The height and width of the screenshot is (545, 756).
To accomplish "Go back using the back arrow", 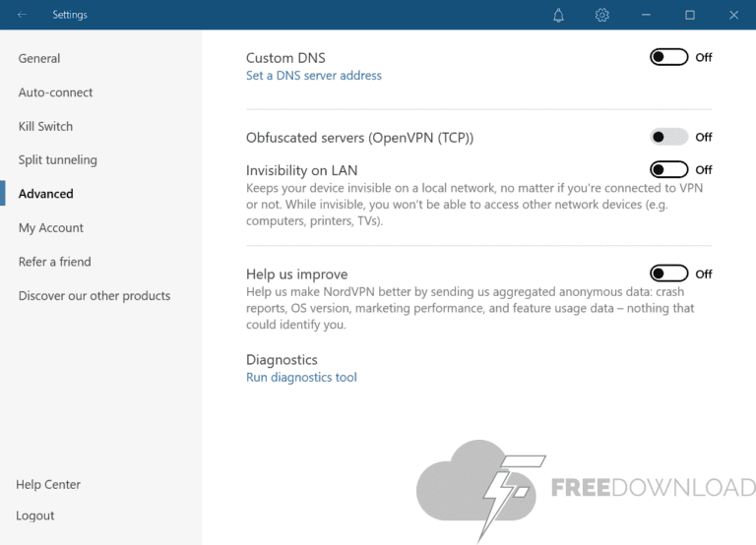I will point(22,15).
